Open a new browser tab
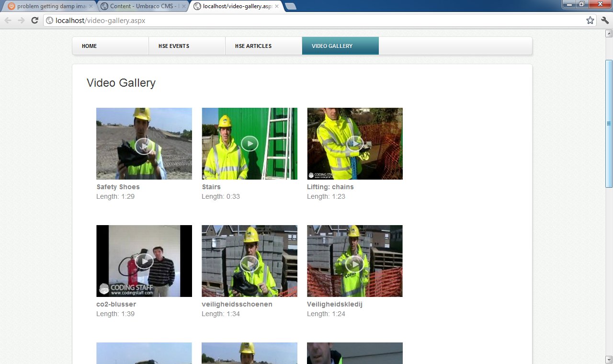The image size is (613, 364). [291, 6]
